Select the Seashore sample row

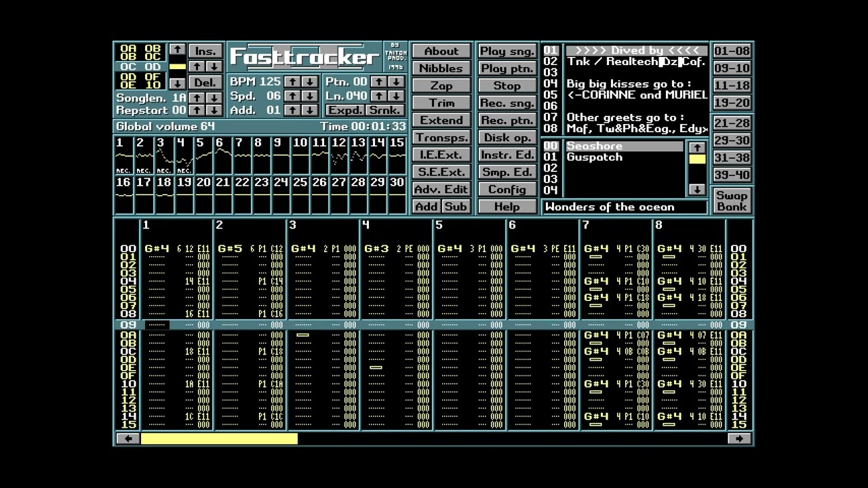pyautogui.click(x=624, y=146)
